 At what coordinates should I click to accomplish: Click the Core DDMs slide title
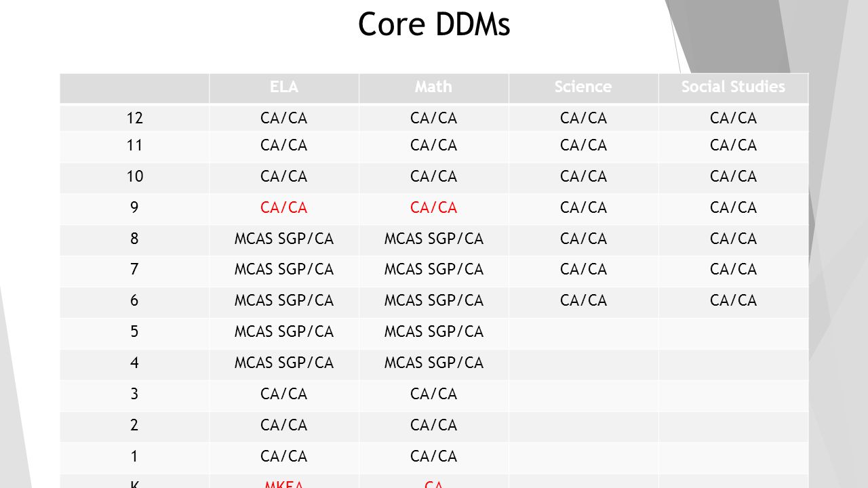tap(434, 24)
